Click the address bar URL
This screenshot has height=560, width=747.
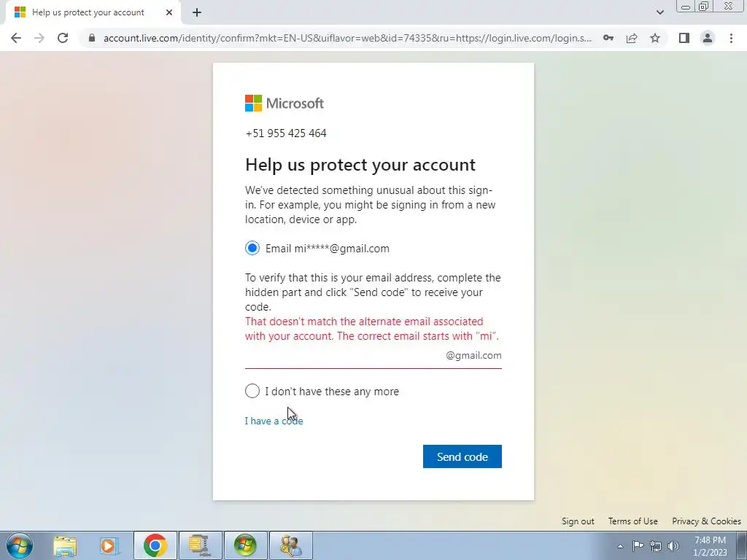pyautogui.click(x=347, y=38)
